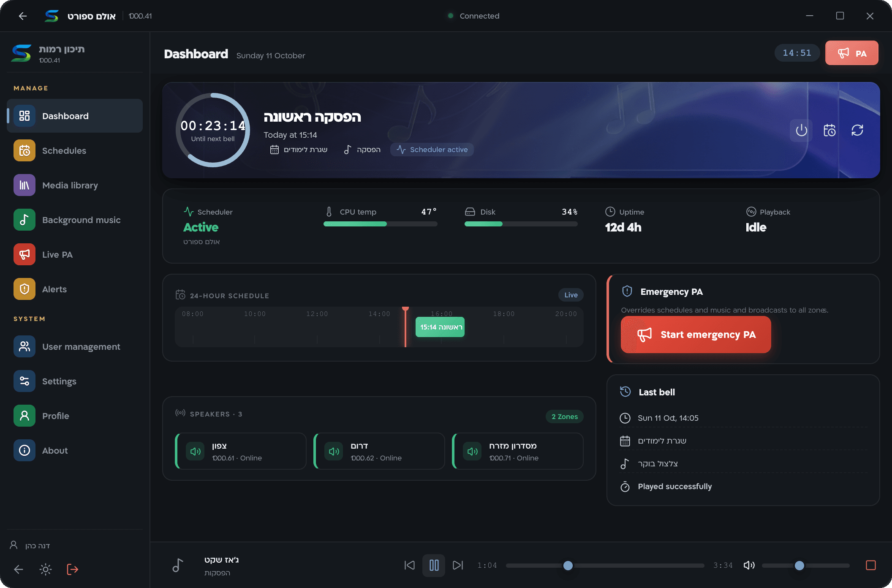This screenshot has width=892, height=588.
Task: Select the דרום speaker card
Action: click(x=379, y=451)
